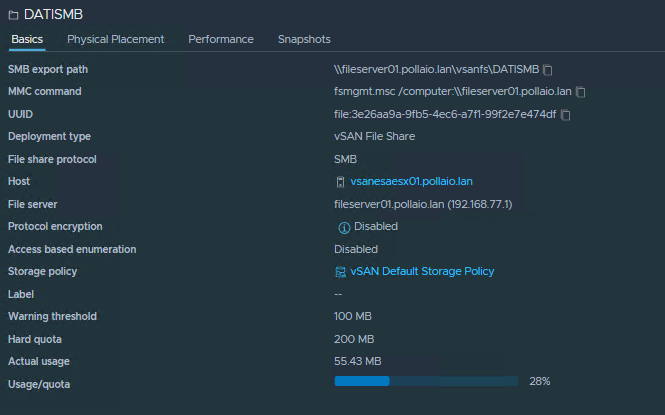Image resolution: width=665 pixels, height=415 pixels.
Task: Click Disabled value for Access based enumeration
Action: 356,249
